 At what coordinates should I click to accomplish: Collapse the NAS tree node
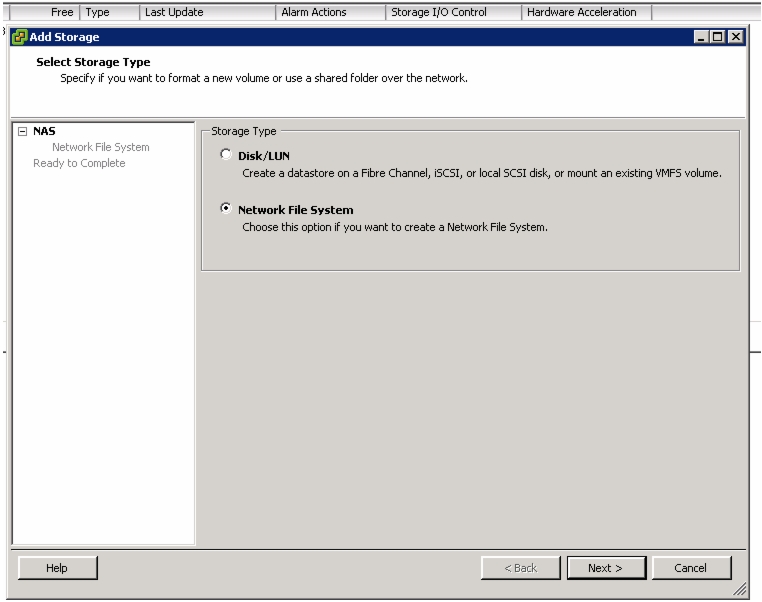click(22, 131)
